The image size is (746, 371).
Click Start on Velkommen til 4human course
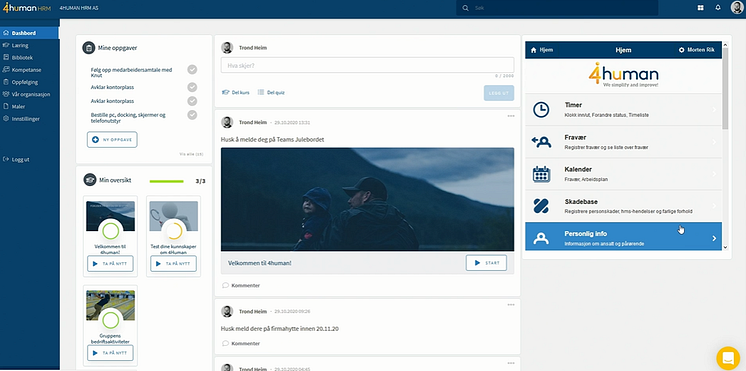click(486, 263)
